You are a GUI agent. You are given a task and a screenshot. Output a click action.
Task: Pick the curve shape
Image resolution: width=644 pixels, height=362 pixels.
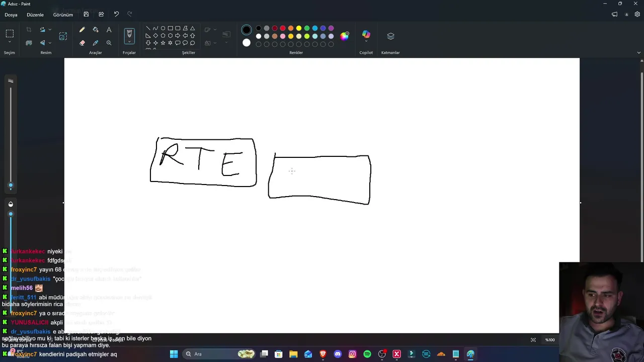[155, 28]
